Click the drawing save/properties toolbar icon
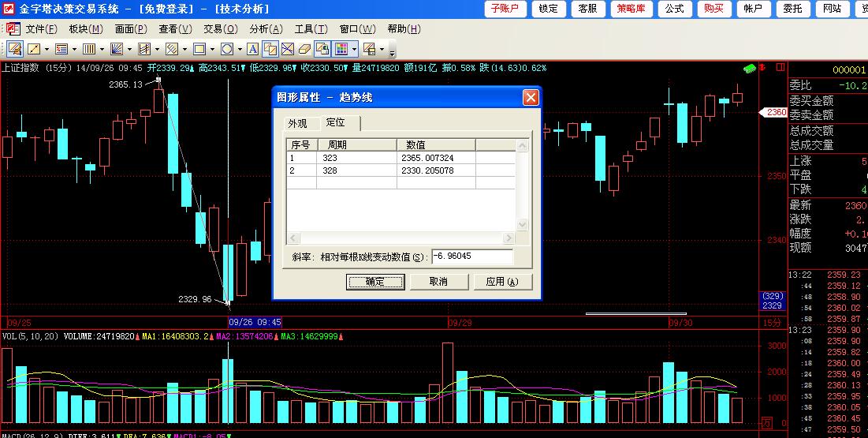The image size is (868, 438). point(369,49)
